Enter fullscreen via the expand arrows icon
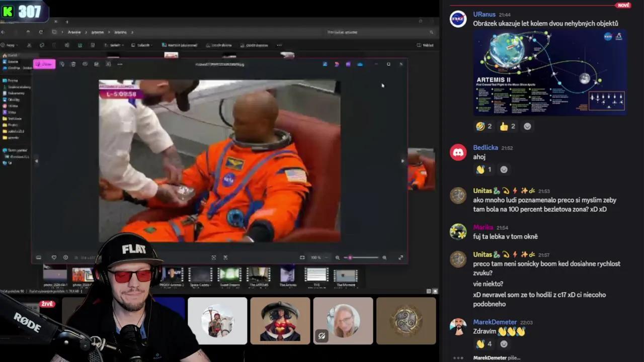Image resolution: width=644 pixels, height=362 pixels. pos(400,257)
